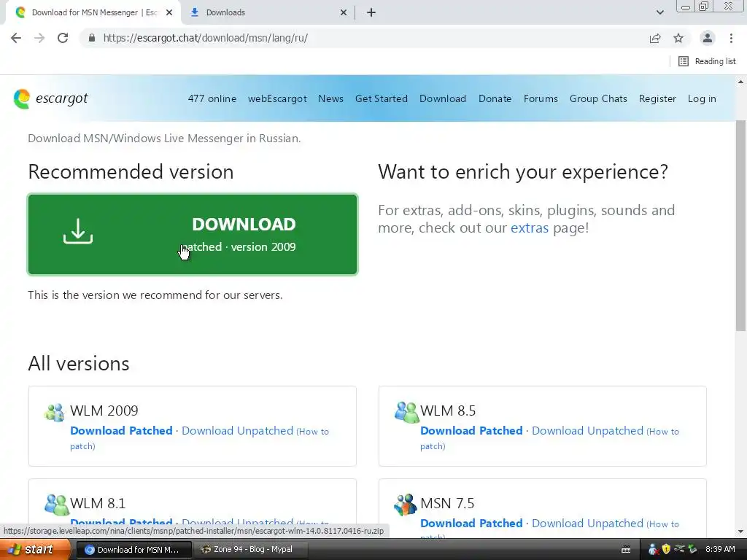The image size is (747, 560).
Task: Open How to patch link for WLM 8.5
Action: [x=664, y=432]
